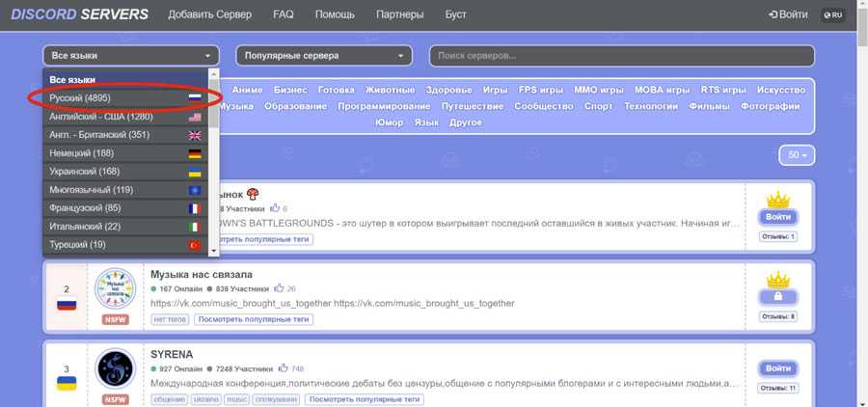Filter by Сообщество category

tap(544, 106)
